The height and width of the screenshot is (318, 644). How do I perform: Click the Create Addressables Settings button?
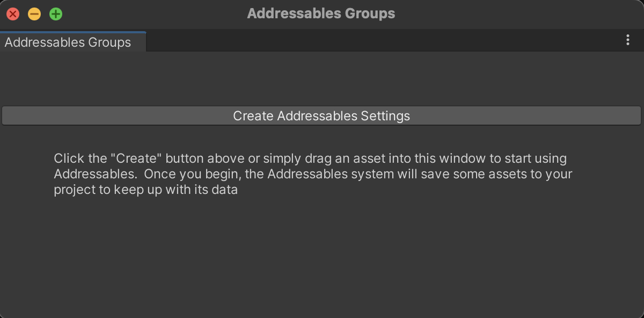click(321, 116)
